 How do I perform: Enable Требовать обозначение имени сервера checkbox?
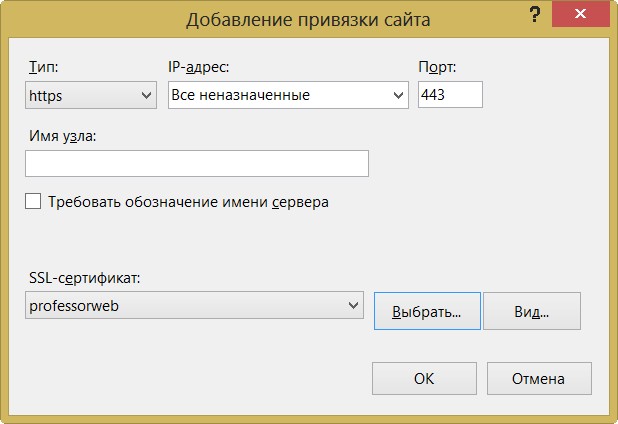(x=33, y=201)
